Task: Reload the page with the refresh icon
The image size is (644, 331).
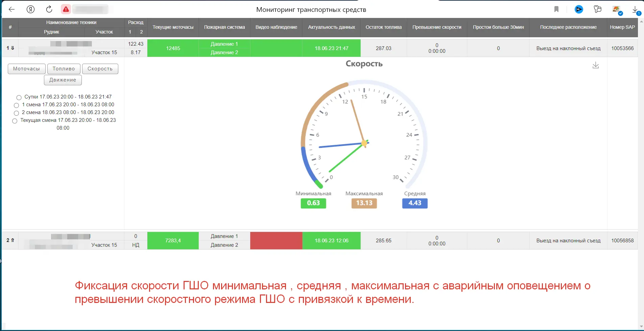Action: (49, 9)
